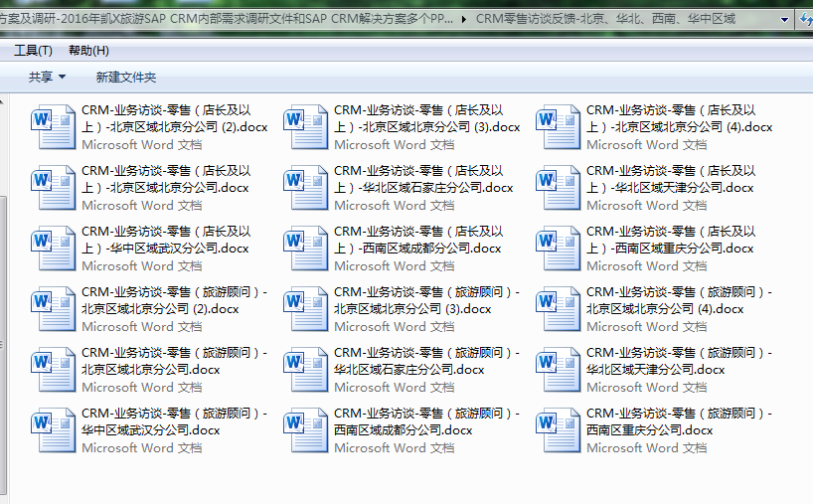Viewport: 813px width, 504px height.
Task: Select file name 旅游顾问 西南区重庆分公司.docx
Action: [x=679, y=421]
